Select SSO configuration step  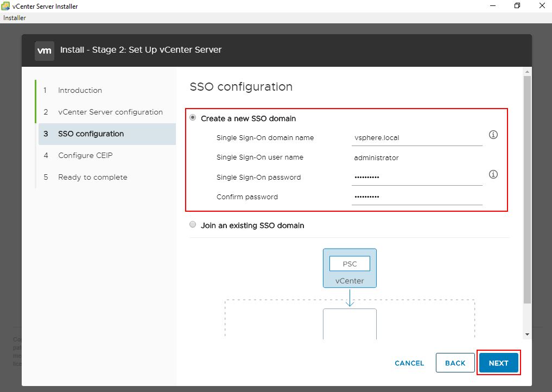(x=107, y=134)
